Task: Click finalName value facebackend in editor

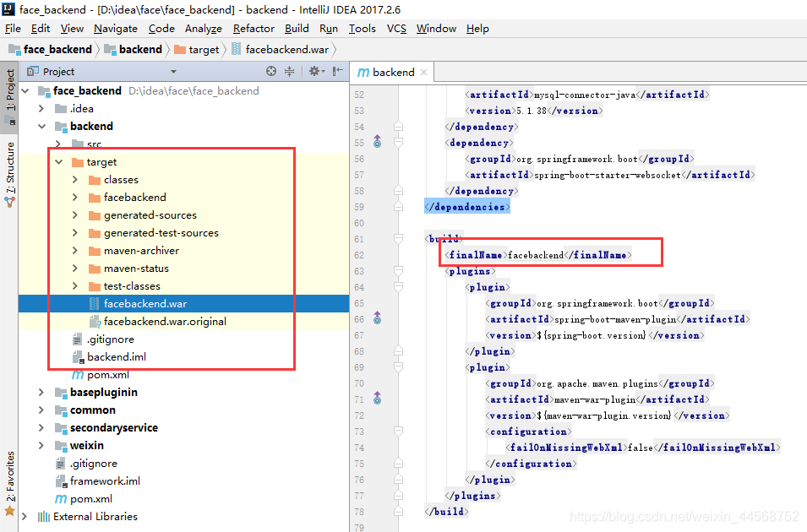Action: [536, 255]
